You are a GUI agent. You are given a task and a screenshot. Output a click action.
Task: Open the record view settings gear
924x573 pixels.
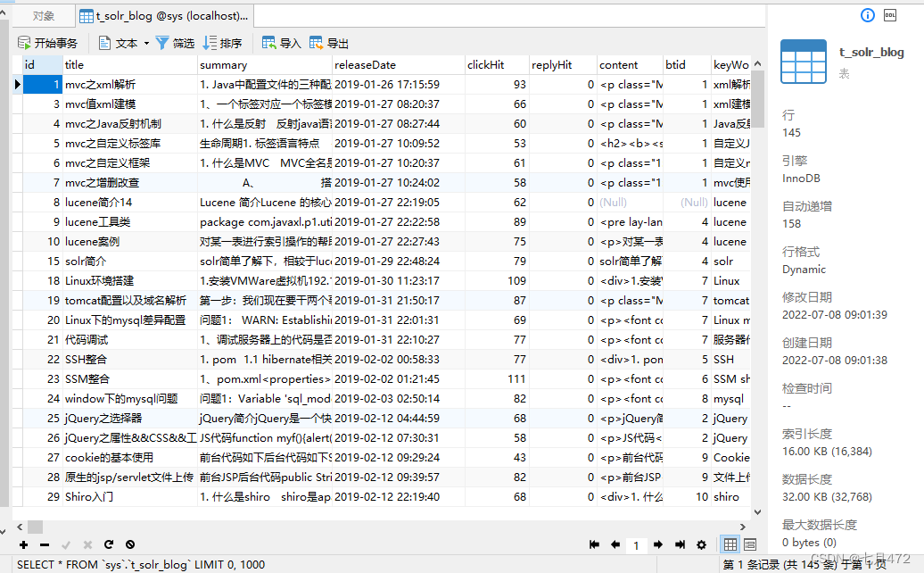701,544
